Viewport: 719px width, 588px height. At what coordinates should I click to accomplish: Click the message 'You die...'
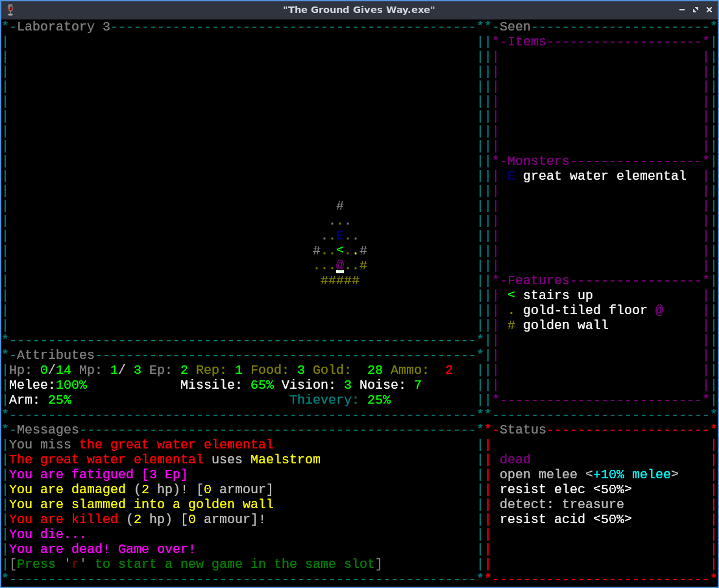pyautogui.click(x=47, y=533)
